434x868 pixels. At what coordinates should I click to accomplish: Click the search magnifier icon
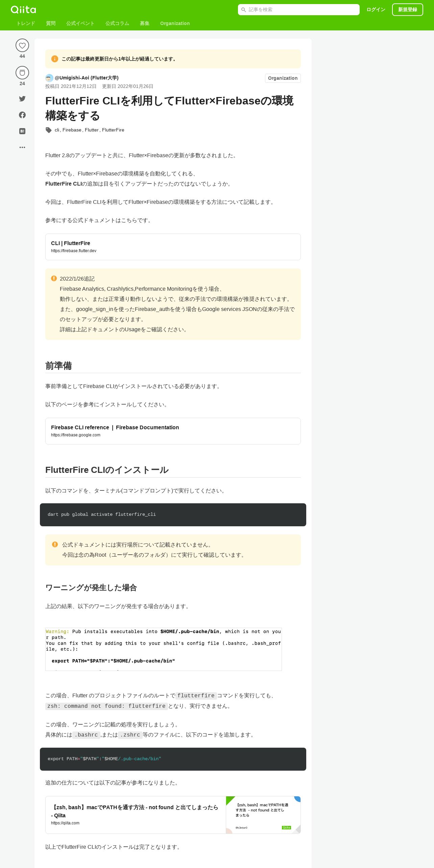pyautogui.click(x=243, y=10)
